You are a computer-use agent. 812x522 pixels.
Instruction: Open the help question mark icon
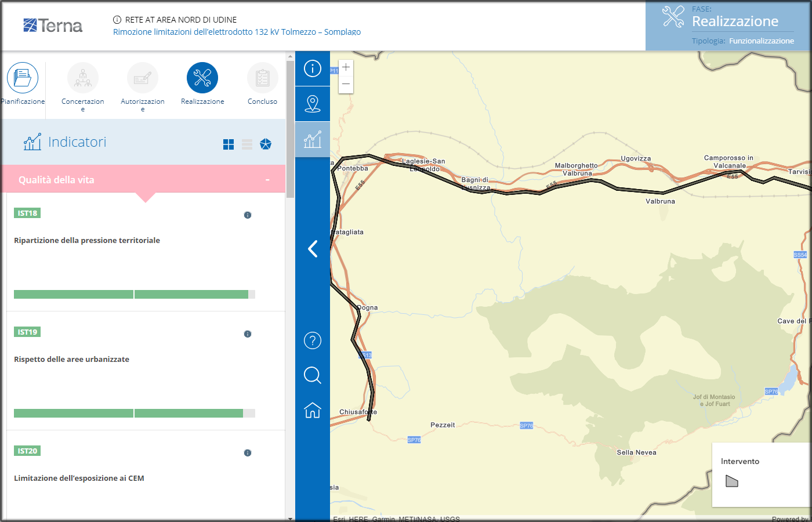coord(313,340)
